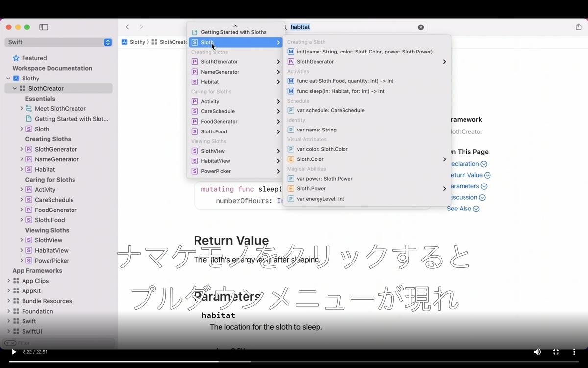Image resolution: width=588 pixels, height=368 pixels.
Task: Click the back navigation arrow
Action: pos(127,27)
